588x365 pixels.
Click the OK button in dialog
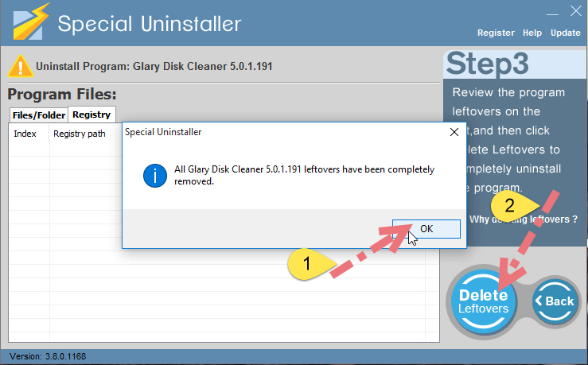[x=426, y=228]
